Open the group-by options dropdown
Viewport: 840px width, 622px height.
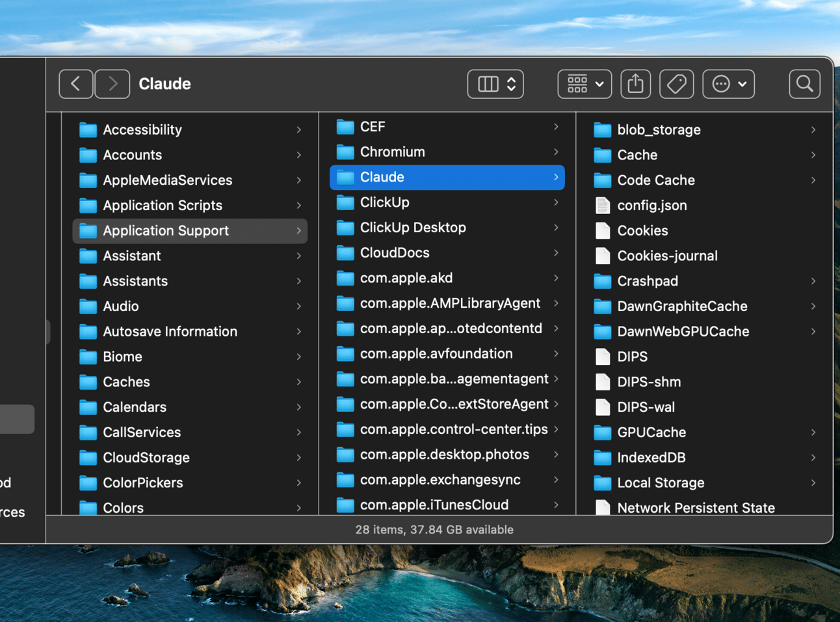point(584,84)
